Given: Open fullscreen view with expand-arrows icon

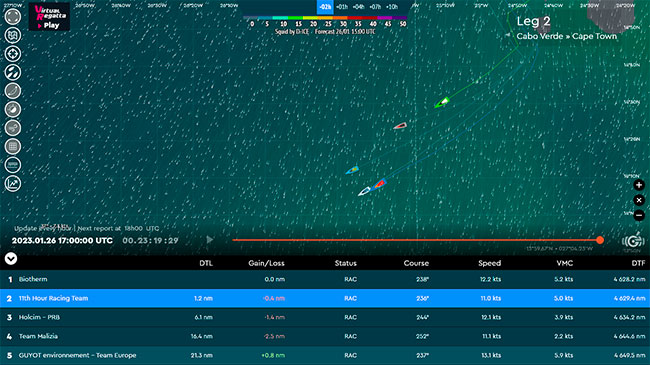Looking at the screenshot, I should point(12,17).
